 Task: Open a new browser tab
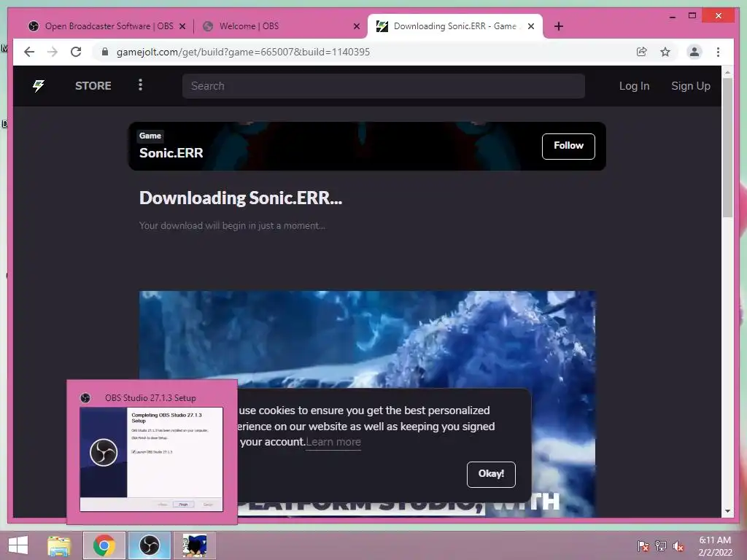point(559,27)
